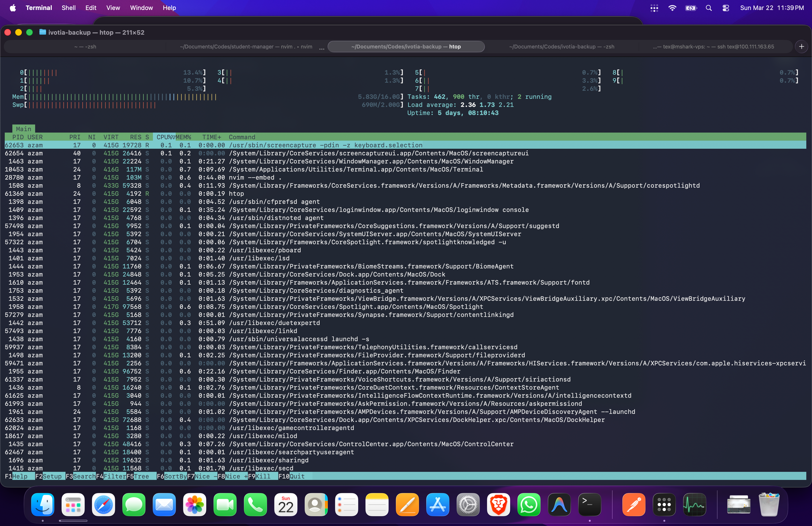Open the Shell menu

pos(68,8)
